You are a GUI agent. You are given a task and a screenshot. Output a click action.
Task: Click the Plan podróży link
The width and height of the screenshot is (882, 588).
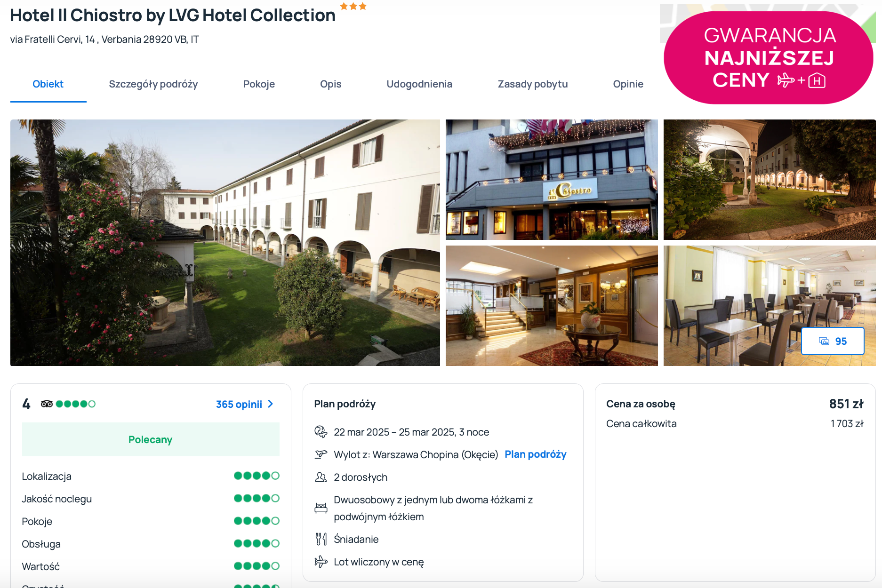coord(536,454)
